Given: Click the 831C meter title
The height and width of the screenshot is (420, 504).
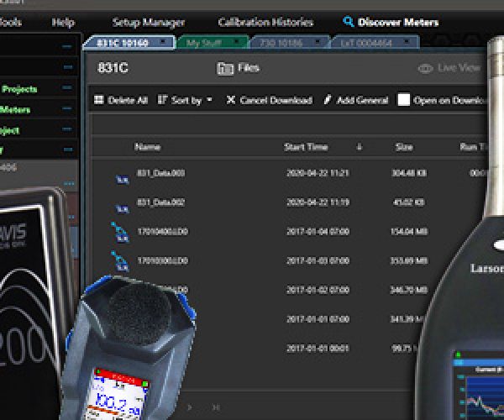Looking at the screenshot, I should pyautogui.click(x=113, y=68).
